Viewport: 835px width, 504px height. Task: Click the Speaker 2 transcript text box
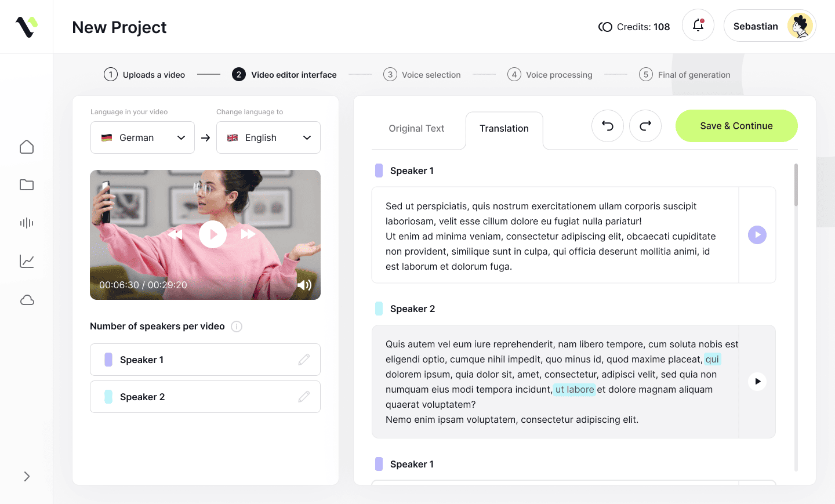pyautogui.click(x=555, y=382)
